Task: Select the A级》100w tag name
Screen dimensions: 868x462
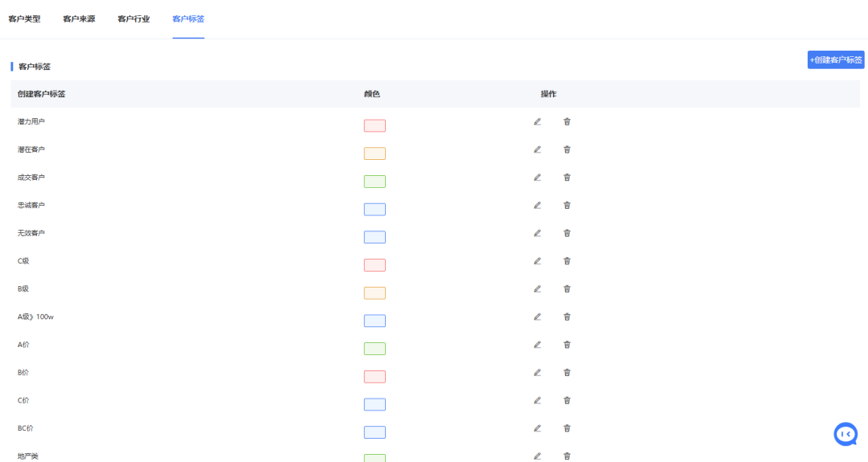Action: click(35, 317)
